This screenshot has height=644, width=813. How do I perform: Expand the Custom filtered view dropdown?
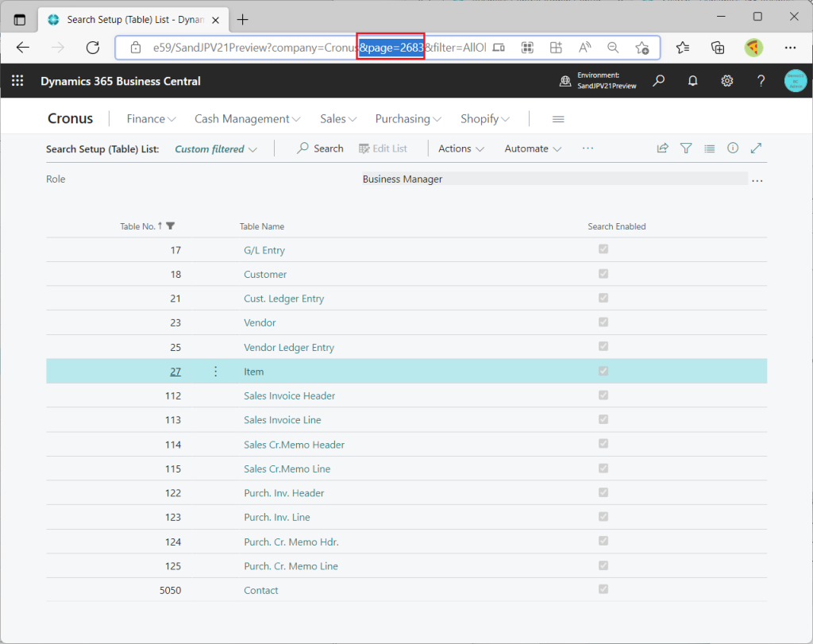tap(216, 149)
